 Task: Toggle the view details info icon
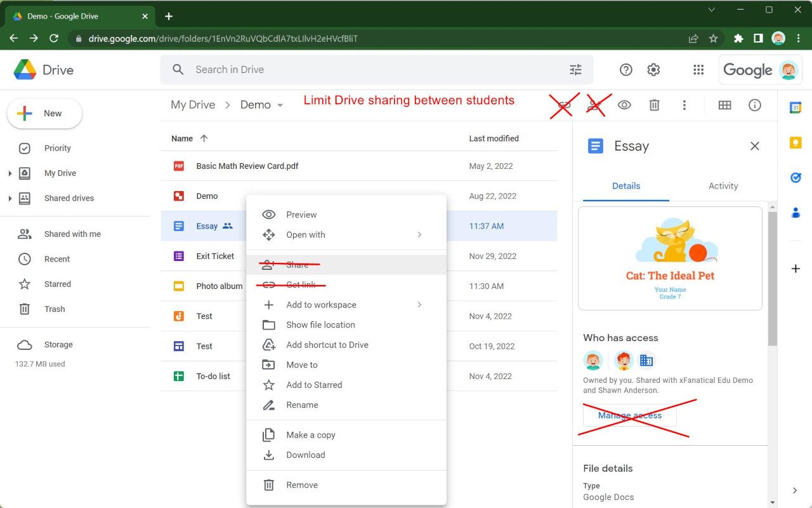click(x=754, y=105)
